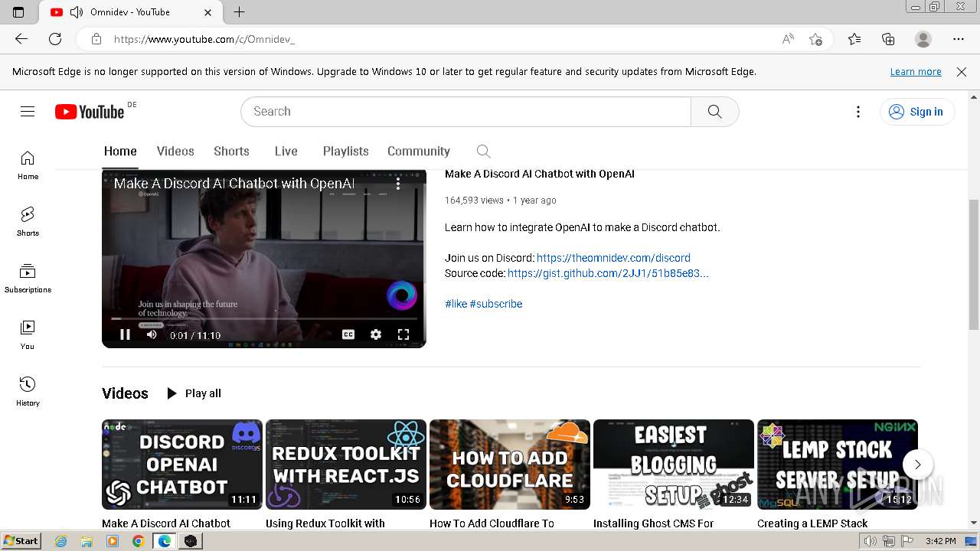Viewport: 980px width, 551px height.
Task: Open Discord OpenAI Chatbot video thumbnail
Action: [182, 465]
